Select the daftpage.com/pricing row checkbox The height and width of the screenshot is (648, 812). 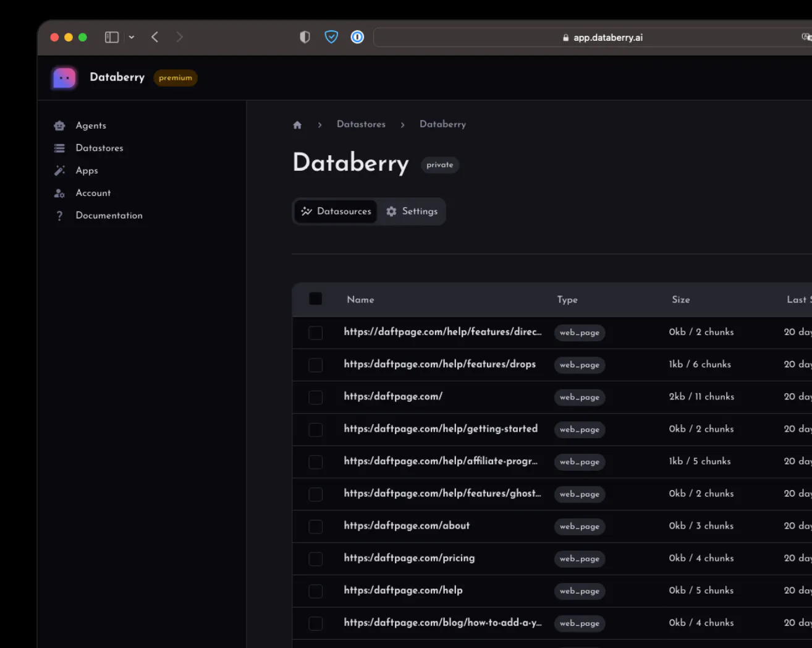[x=316, y=558]
